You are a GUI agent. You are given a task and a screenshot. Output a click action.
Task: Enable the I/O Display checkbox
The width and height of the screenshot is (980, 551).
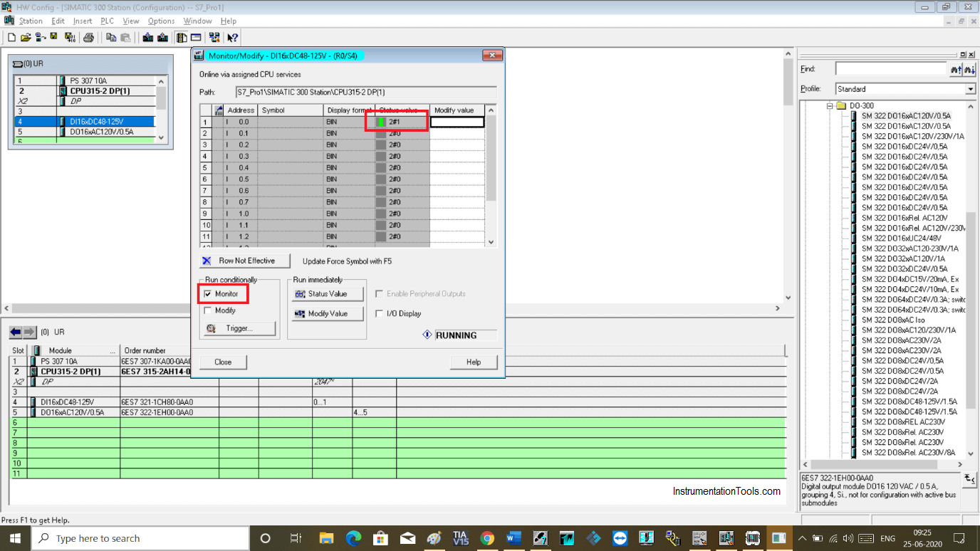(x=380, y=313)
